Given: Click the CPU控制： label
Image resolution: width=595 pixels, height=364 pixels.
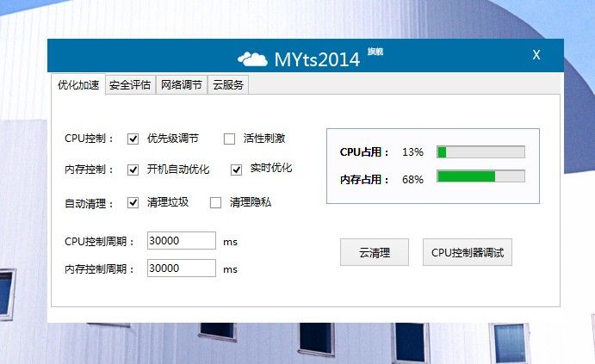Looking at the screenshot, I should coord(89,139).
